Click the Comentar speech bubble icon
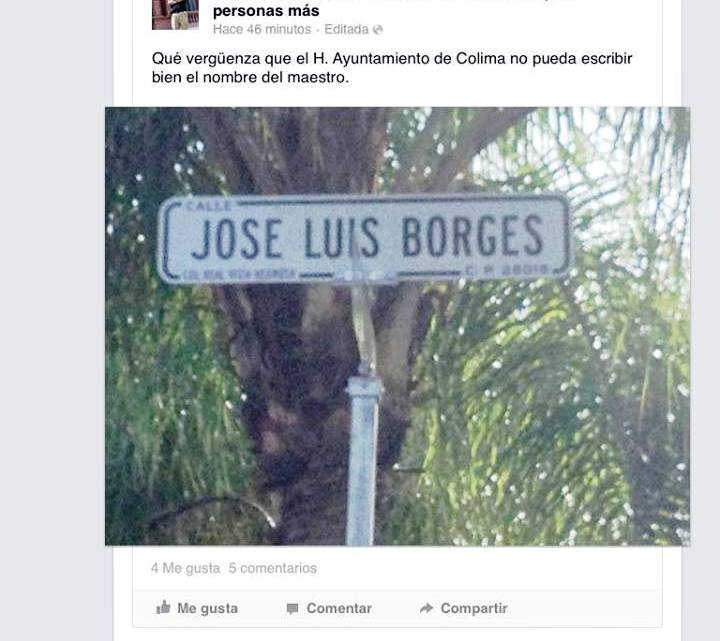This screenshot has width=720, height=641. 292,608
